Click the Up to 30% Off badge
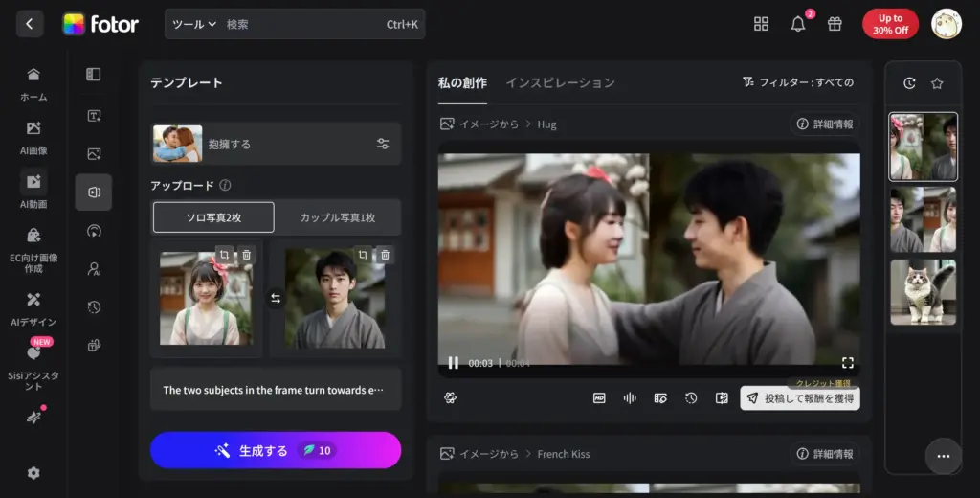 (x=890, y=24)
